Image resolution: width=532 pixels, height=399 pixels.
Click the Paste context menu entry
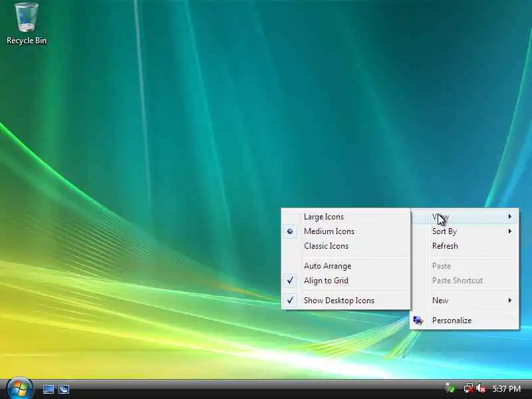[464, 266]
